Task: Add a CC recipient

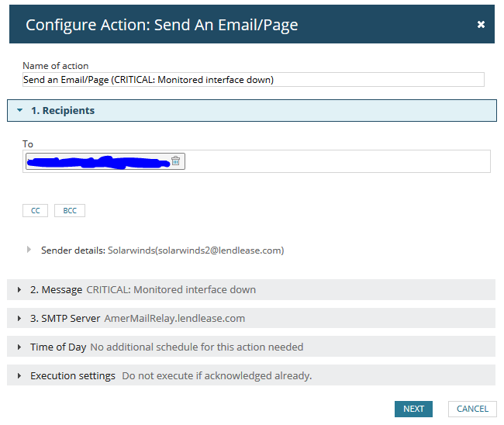Action: [x=36, y=211]
